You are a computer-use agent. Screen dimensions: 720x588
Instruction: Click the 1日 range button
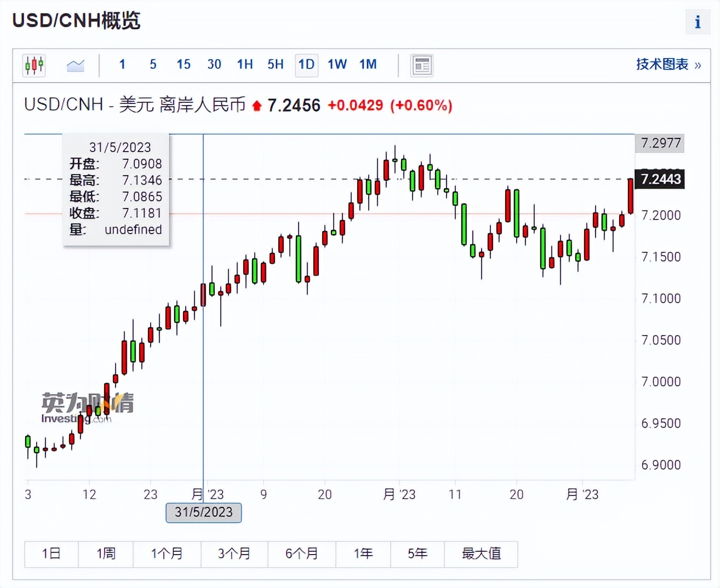(x=52, y=554)
